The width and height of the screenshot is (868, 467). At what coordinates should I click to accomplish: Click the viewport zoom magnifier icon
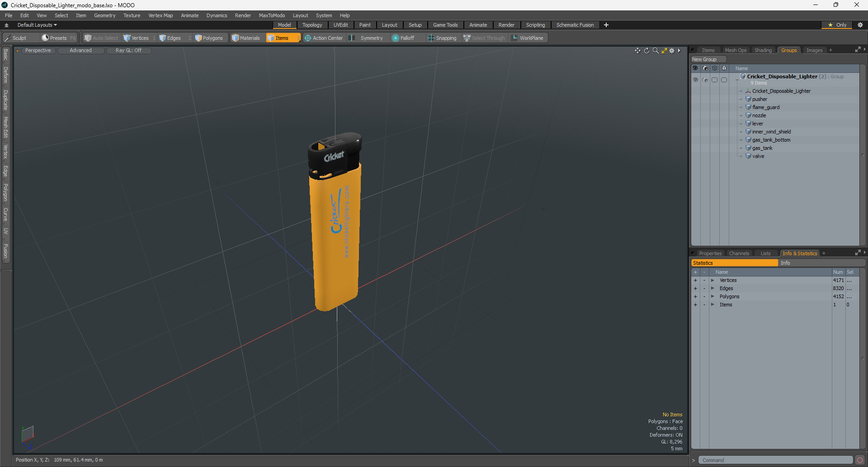coord(656,51)
